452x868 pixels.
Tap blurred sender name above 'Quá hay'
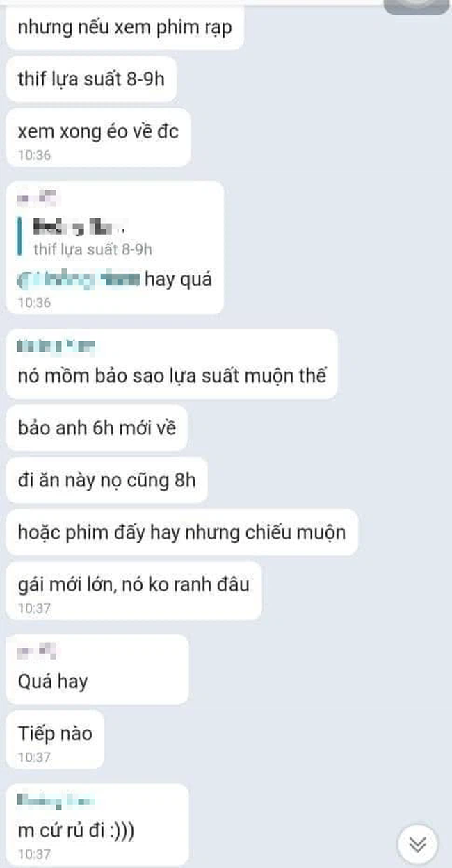pyautogui.click(x=36, y=652)
